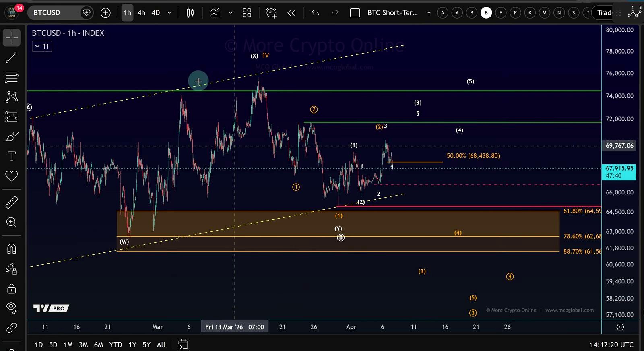Viewport: 644px width, 351px height.
Task: Set the date range to 1Y
Action: [132, 345]
